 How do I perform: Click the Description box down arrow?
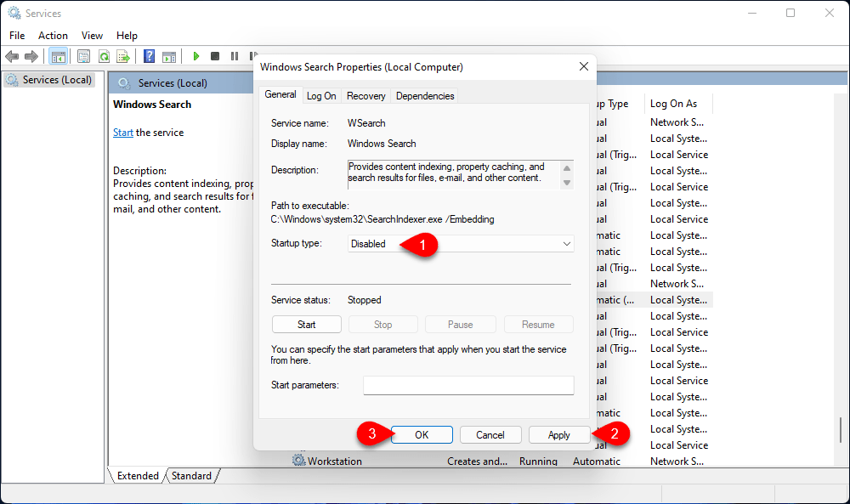[x=567, y=183]
